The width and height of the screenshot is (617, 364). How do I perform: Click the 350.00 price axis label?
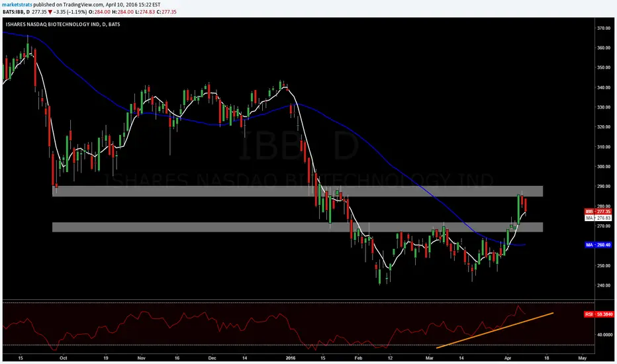tap(604, 68)
